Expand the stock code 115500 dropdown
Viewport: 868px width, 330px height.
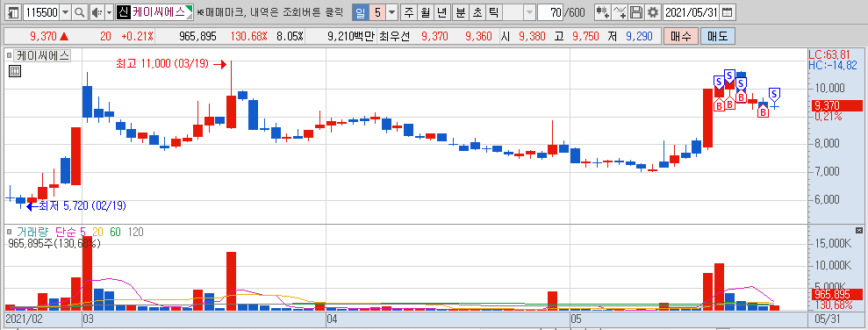pos(65,12)
